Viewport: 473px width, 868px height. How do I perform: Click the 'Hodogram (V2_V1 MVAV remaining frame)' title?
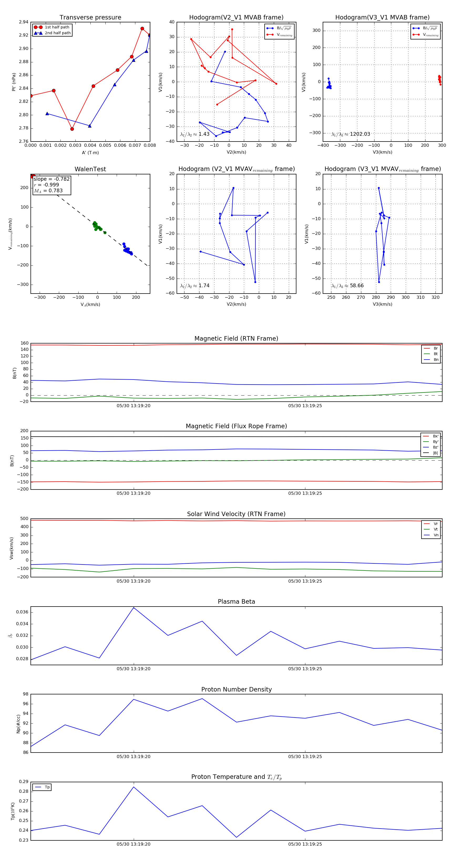pos(236,169)
